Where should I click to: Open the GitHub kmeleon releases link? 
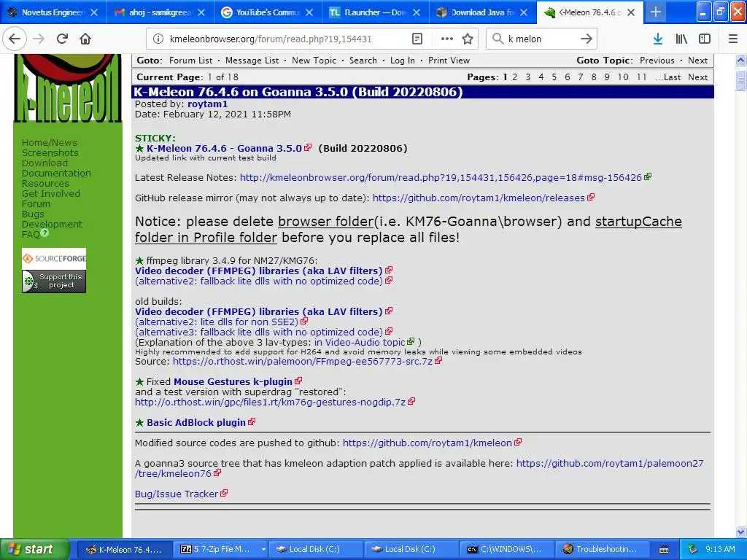pyautogui.click(x=479, y=198)
